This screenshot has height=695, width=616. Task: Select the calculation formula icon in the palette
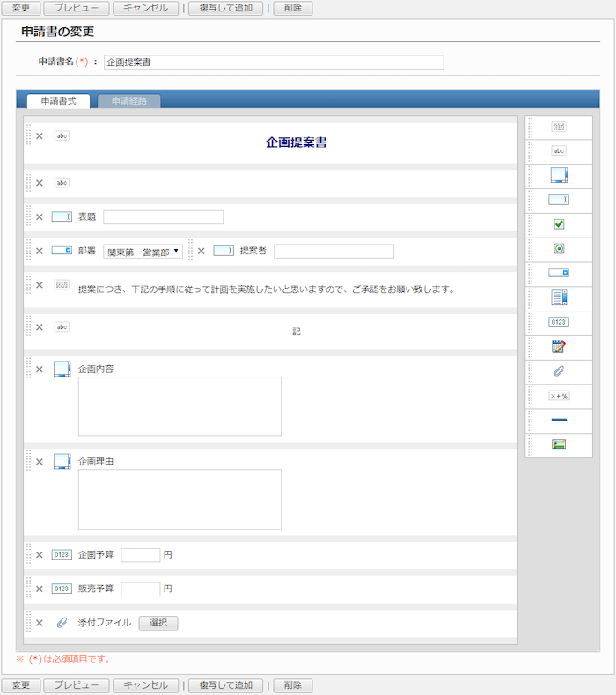pyautogui.click(x=559, y=396)
